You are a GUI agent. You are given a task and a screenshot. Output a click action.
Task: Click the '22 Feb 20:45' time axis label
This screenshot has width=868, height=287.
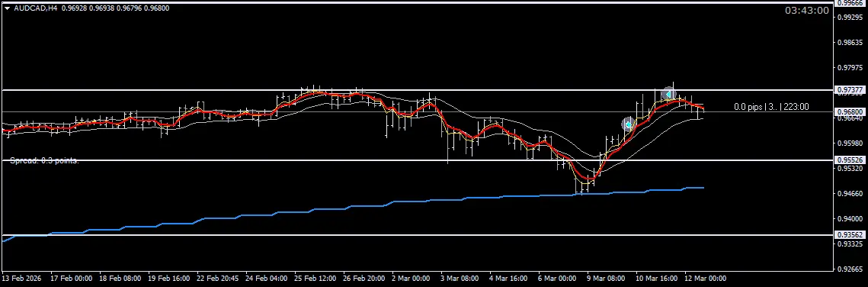tap(217, 278)
